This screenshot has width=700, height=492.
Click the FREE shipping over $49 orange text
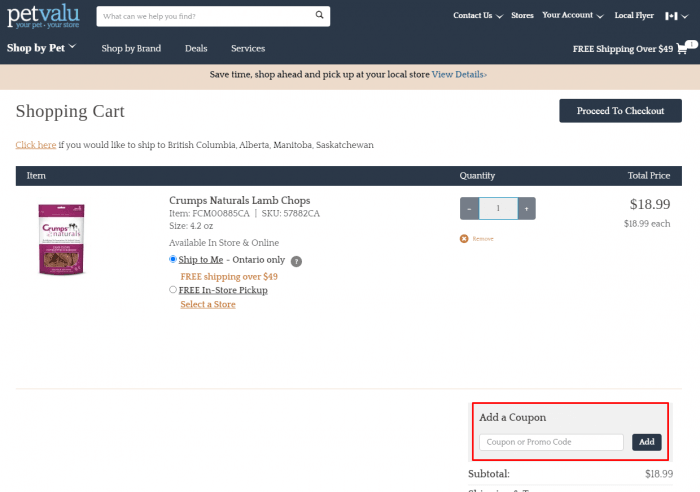click(229, 277)
